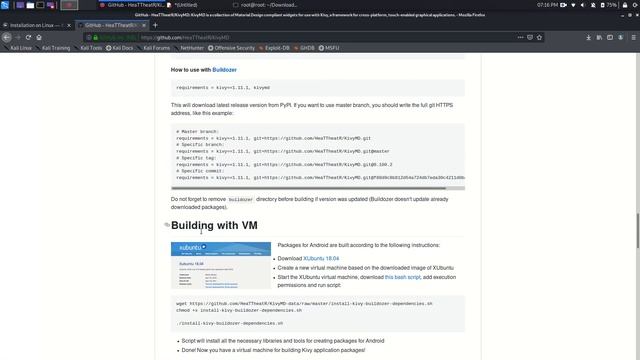640x360 pixels.
Task: Open the Kali Linux bookmark
Action: 18,48
